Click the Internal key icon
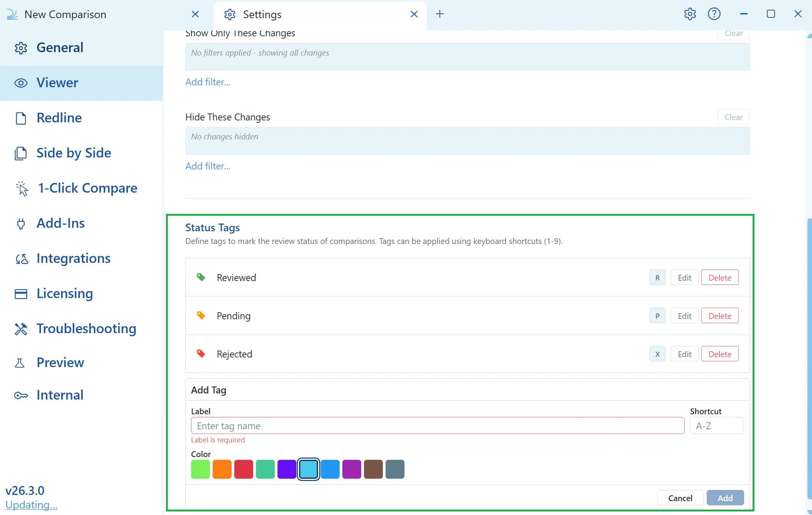Image resolution: width=812 pixels, height=515 pixels. pos(21,395)
